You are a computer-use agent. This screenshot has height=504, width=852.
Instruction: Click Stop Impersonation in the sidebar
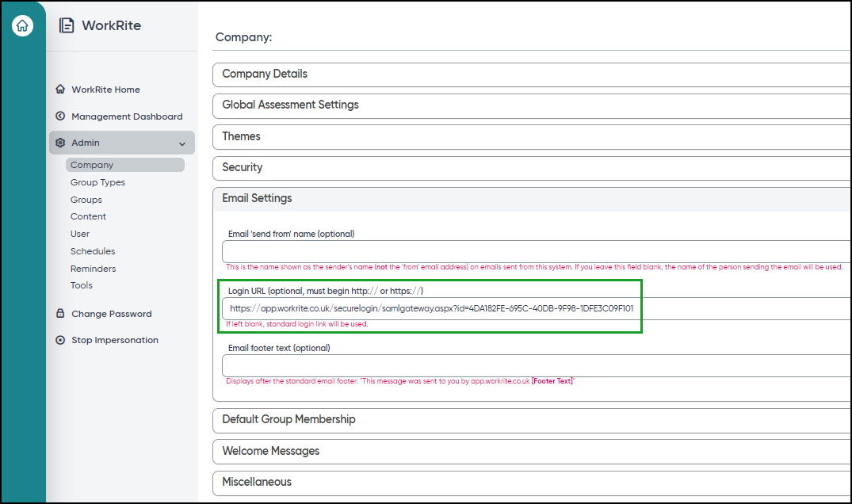[115, 340]
